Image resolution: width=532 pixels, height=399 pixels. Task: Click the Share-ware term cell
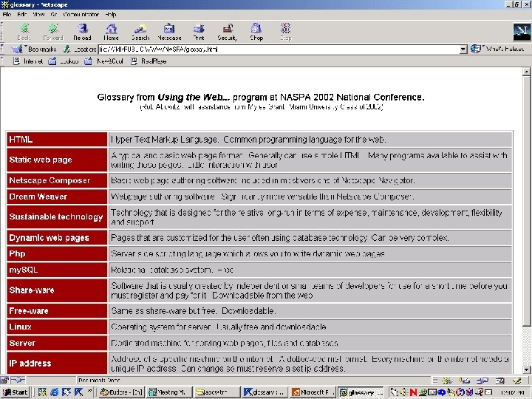[57, 290]
